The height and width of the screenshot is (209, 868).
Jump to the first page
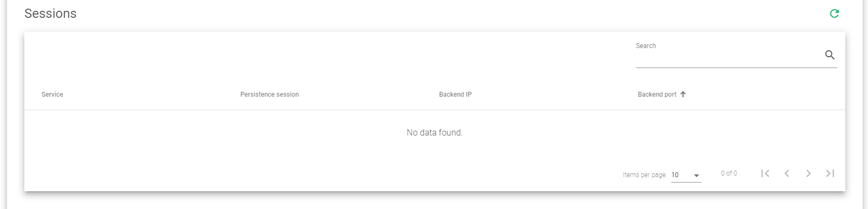point(765,173)
